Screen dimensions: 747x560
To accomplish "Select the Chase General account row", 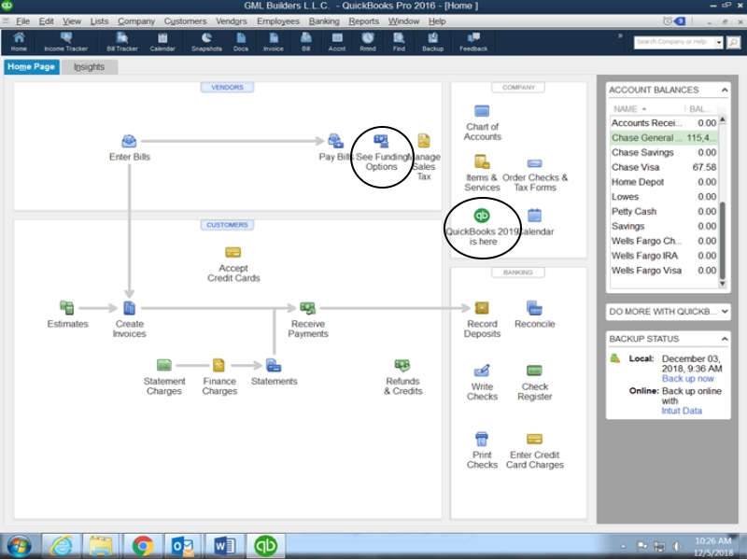I will [x=663, y=137].
